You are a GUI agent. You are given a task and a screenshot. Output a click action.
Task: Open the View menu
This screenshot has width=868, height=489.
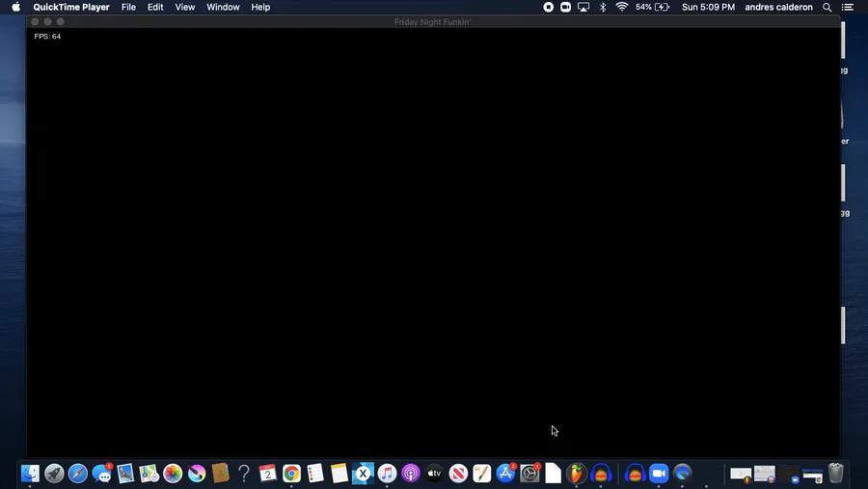185,7
